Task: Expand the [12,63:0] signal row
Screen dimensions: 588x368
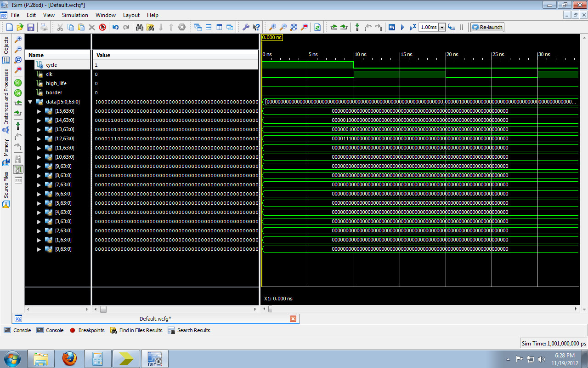Action: point(39,138)
